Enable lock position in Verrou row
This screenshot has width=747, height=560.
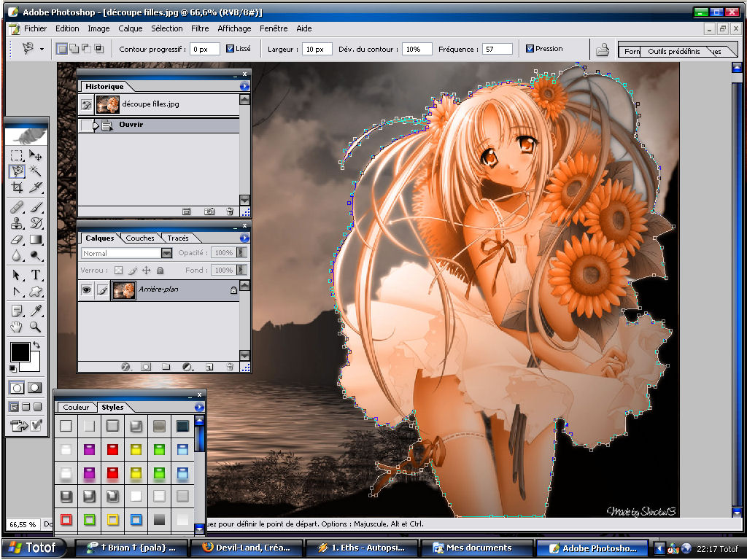click(146, 271)
